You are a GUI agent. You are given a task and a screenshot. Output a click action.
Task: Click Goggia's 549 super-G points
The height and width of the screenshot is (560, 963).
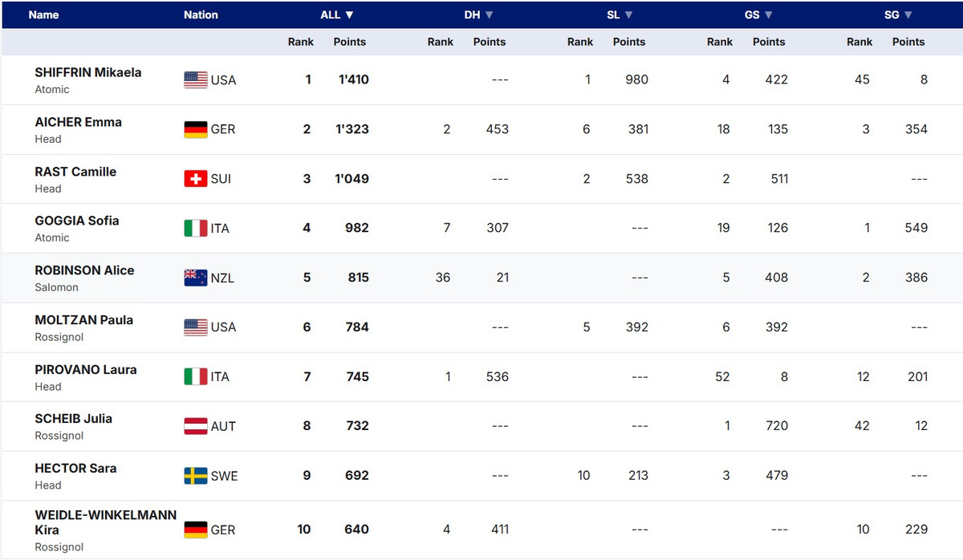916,228
